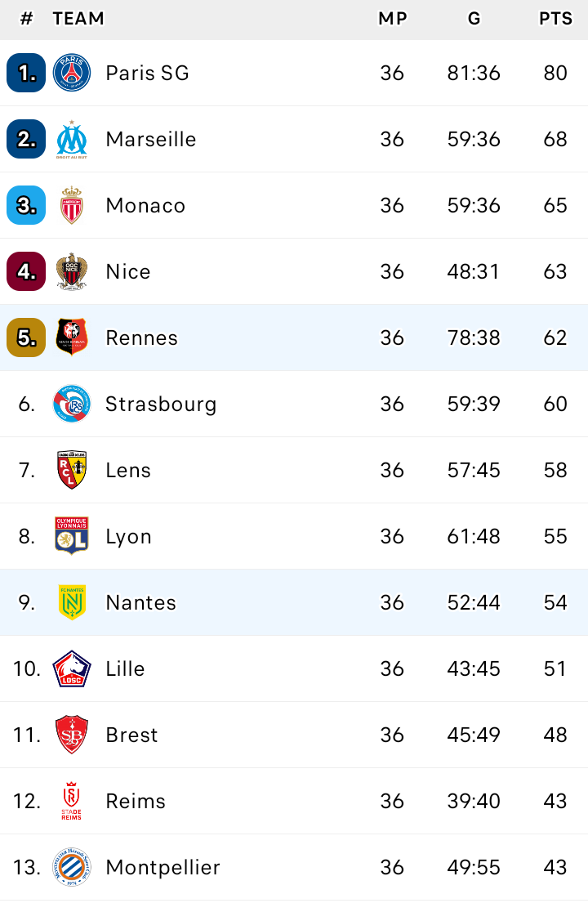This screenshot has height=903, width=588.
Task: Click the G goals column header
Action: (x=474, y=19)
